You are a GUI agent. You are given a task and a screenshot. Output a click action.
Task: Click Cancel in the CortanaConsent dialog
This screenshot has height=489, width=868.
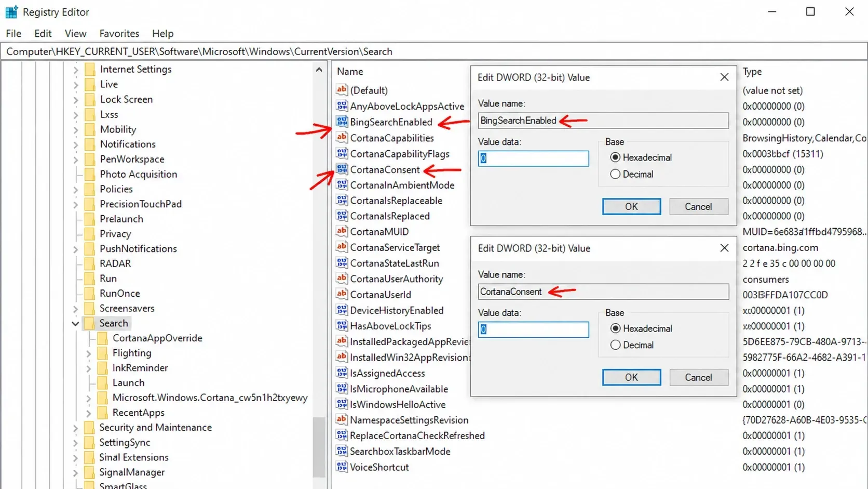pyautogui.click(x=698, y=377)
